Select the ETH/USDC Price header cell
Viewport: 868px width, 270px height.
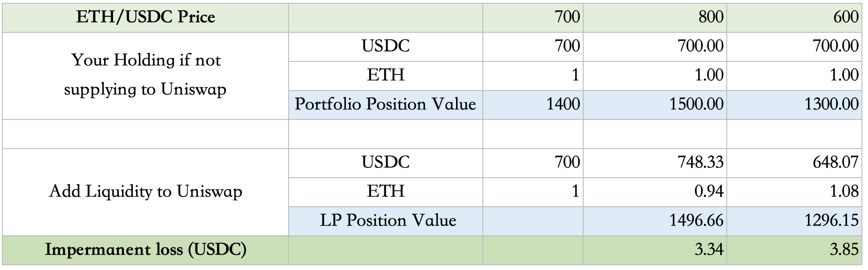point(145,18)
